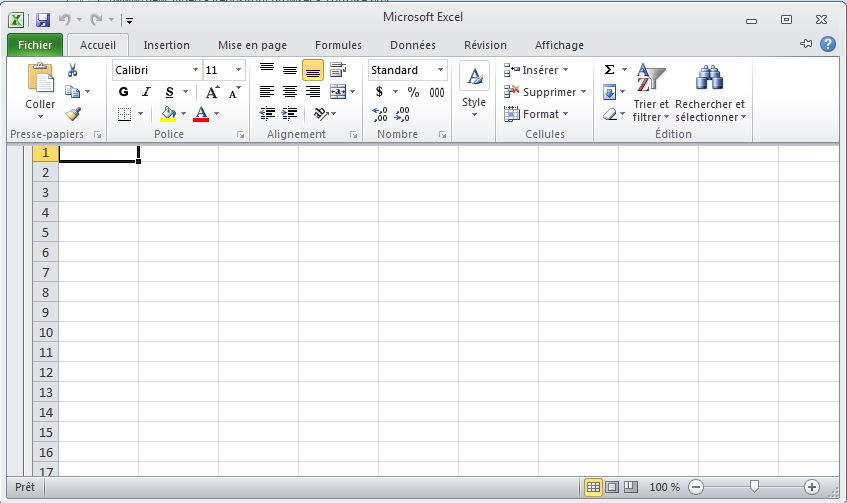Toggle bold formatting (G)
This screenshot has height=503, width=847.
pyautogui.click(x=124, y=92)
